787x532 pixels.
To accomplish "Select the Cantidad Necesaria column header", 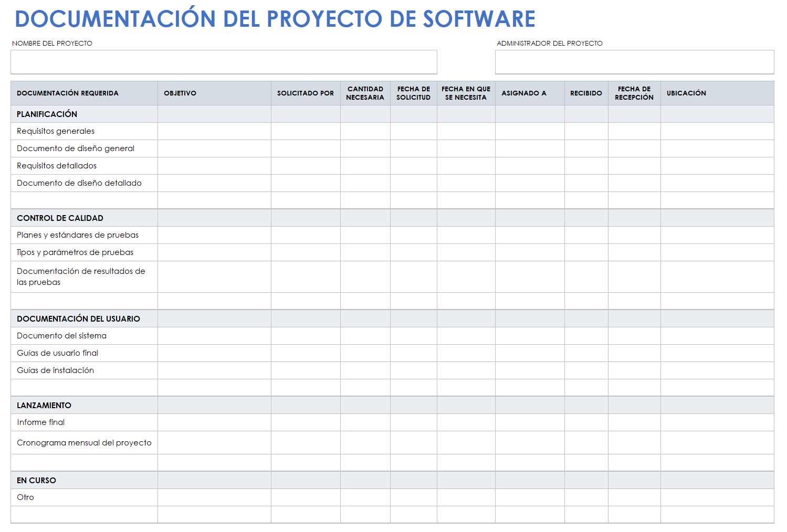I will pos(365,93).
